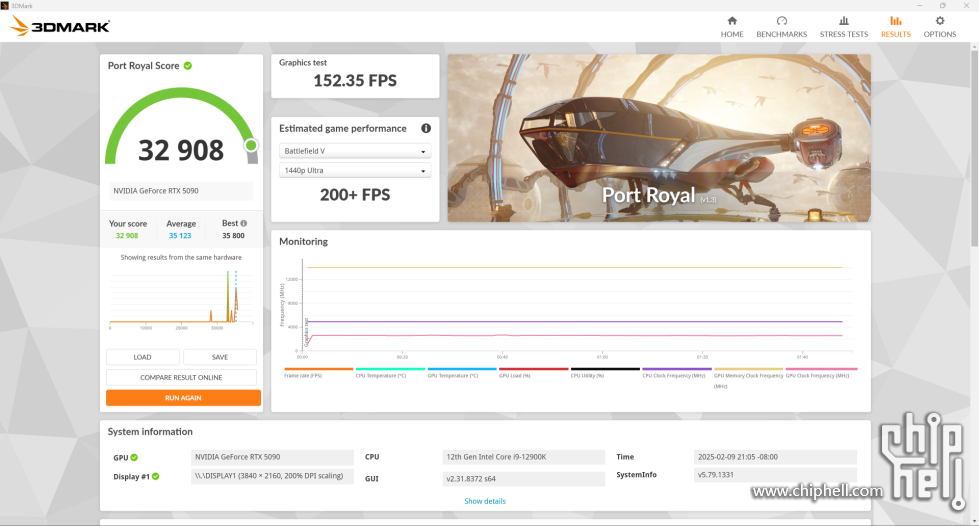The image size is (979, 526).
Task: Click the Monitoring section heading
Action: pyautogui.click(x=303, y=242)
